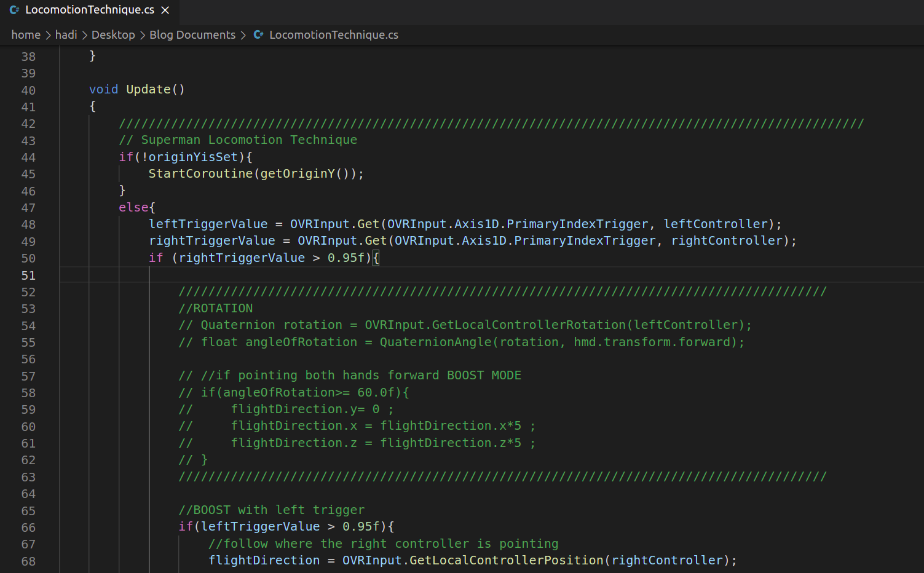Click 'flightDirection.z*5' on line 61
924x573 pixels.
451,443
